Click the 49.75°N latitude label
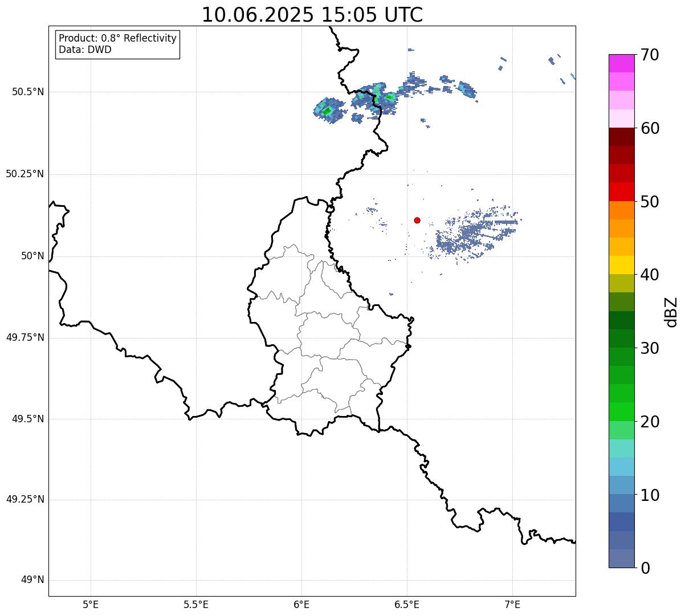 click(25, 337)
